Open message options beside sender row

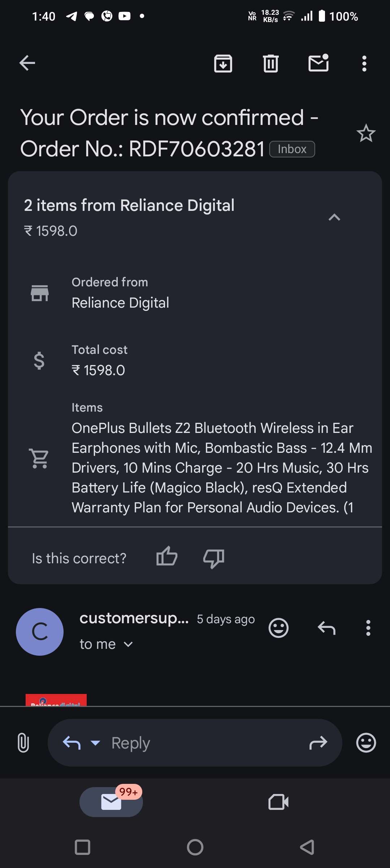click(368, 628)
